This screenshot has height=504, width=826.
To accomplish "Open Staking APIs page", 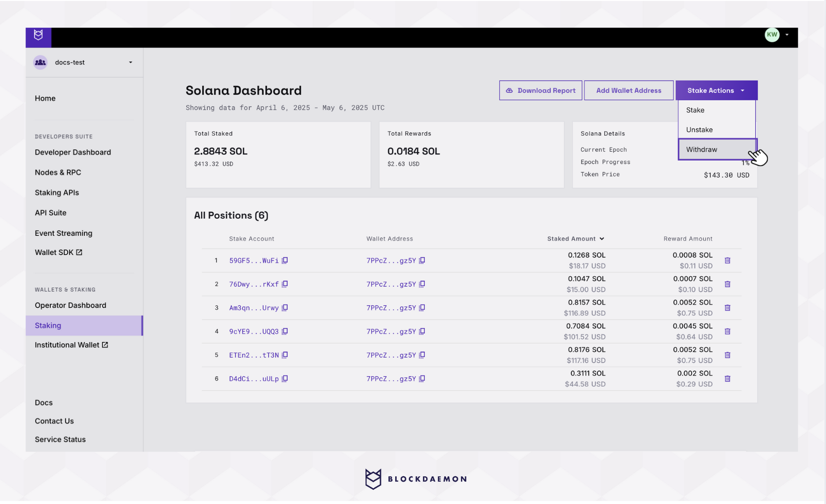I will (57, 193).
